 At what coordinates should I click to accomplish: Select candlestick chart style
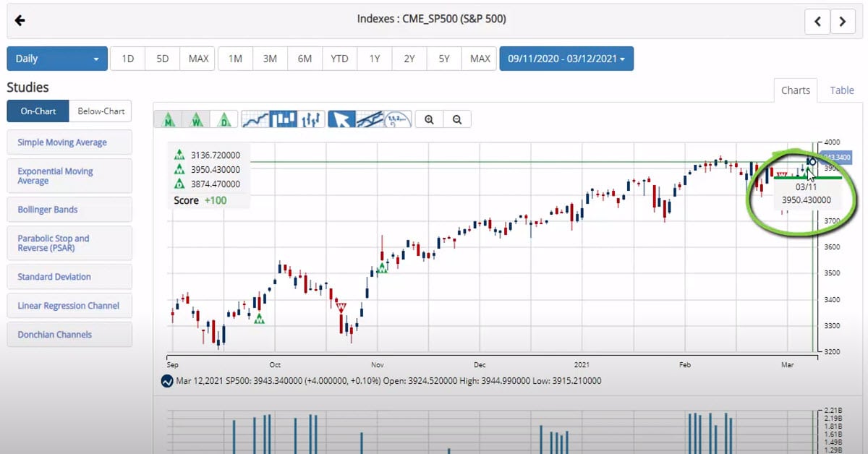283,119
